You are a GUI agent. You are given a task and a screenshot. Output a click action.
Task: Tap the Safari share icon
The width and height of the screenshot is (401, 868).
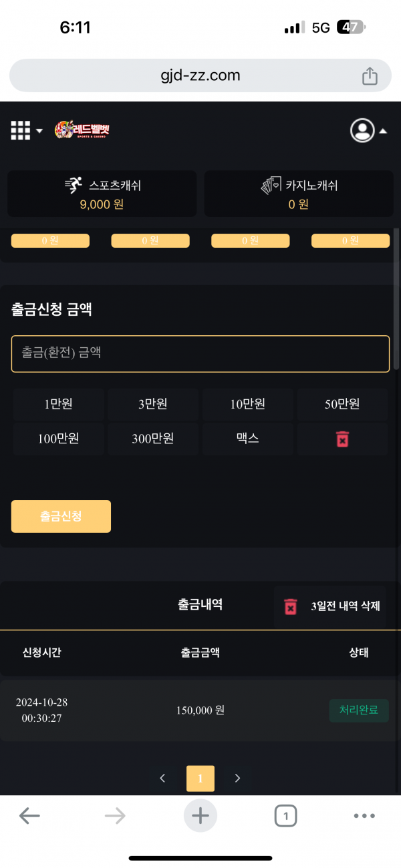tap(370, 76)
